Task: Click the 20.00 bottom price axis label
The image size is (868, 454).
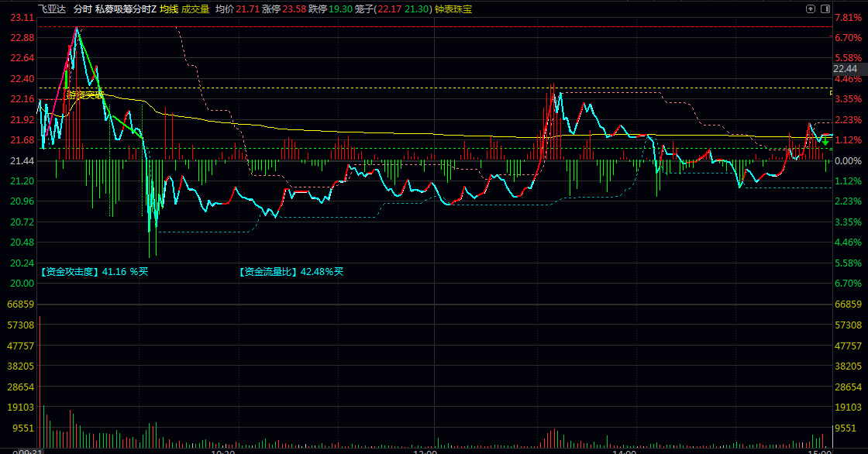Action: [x=22, y=283]
